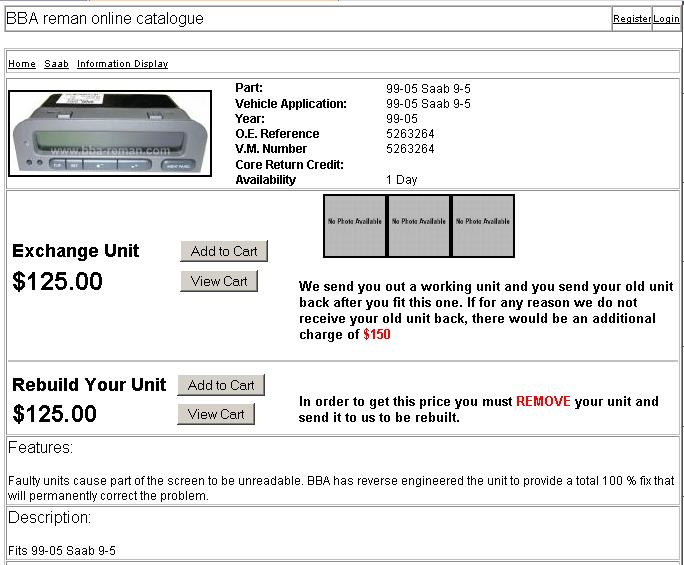Screen dimensions: 684x565
Task: Add the Exchange Unit to cart
Action: (x=224, y=251)
